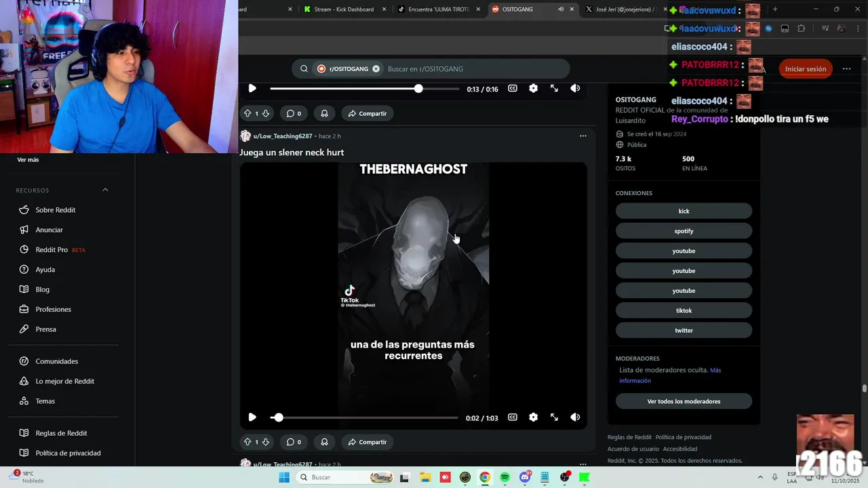868x488 pixels.
Task: Open post titled Juega un slener neck hurt
Action: point(292,152)
